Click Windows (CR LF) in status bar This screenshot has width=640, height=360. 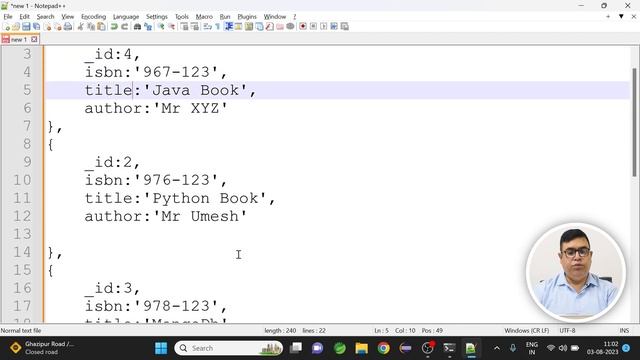tap(527, 331)
